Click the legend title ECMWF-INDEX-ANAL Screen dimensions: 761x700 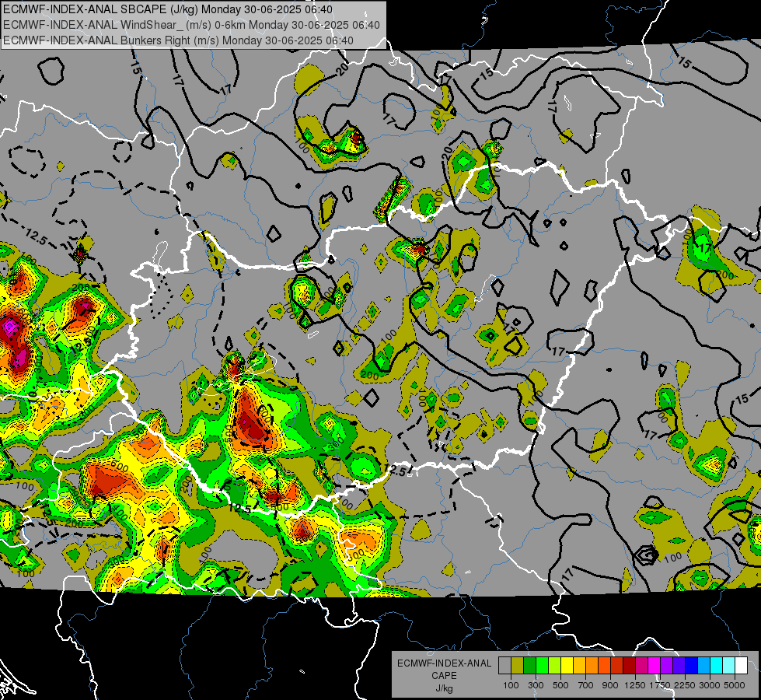pos(444,663)
